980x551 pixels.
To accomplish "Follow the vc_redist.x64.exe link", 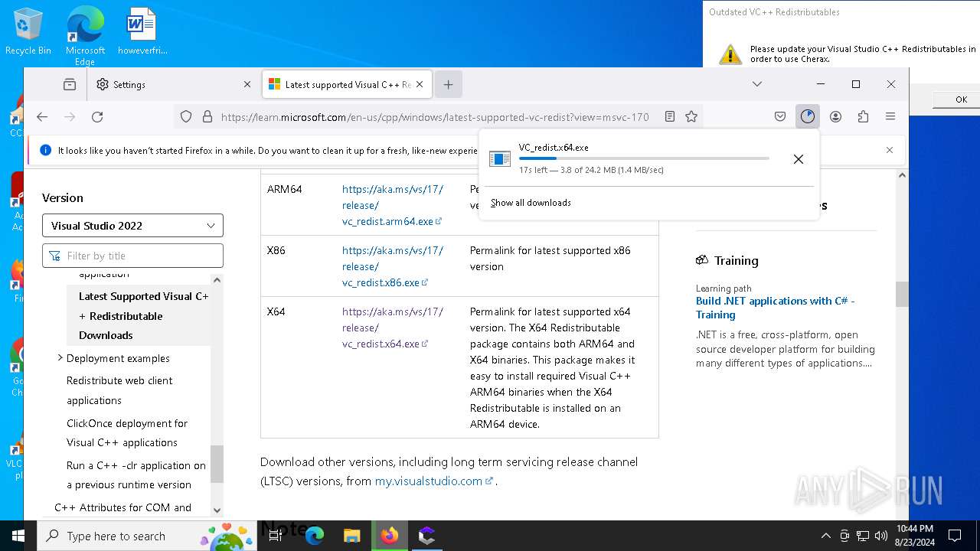I will pyautogui.click(x=392, y=328).
